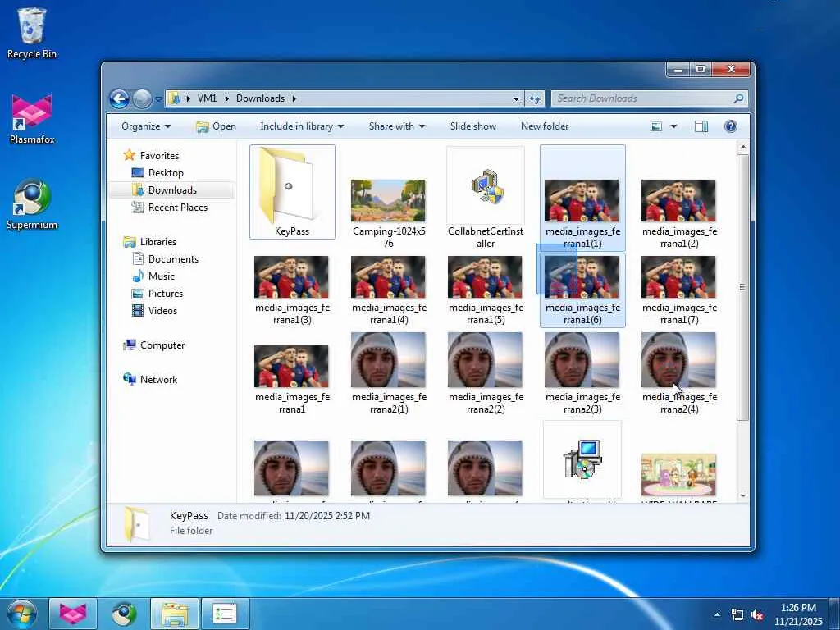The width and height of the screenshot is (840, 630).
Task: Select the CollabnetCertInstaller file
Action: click(x=486, y=199)
